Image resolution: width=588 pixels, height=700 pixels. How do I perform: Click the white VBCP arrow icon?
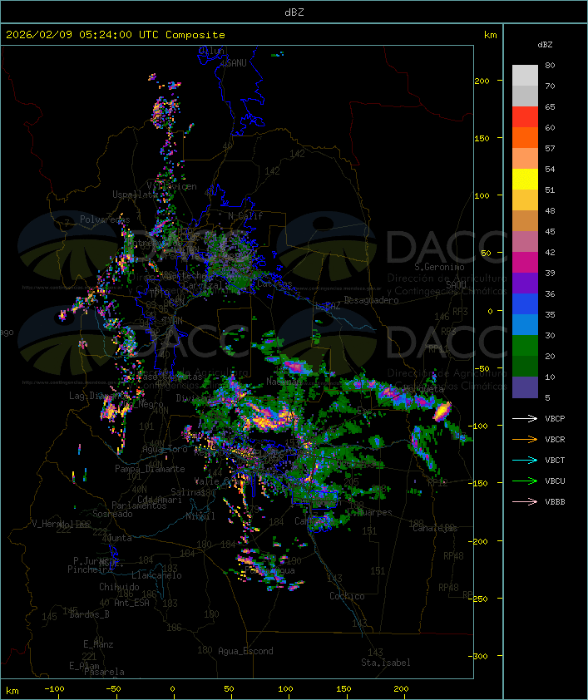(x=525, y=418)
